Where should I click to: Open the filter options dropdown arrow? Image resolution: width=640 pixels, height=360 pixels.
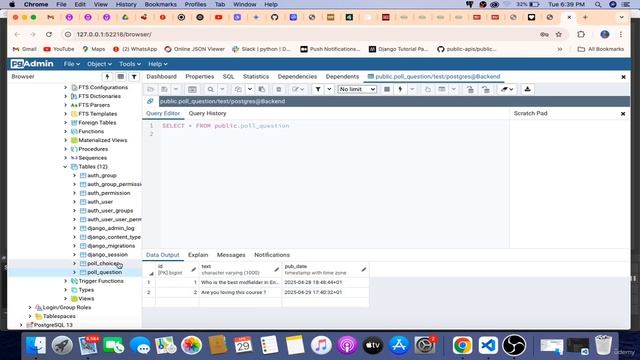pos(329,89)
